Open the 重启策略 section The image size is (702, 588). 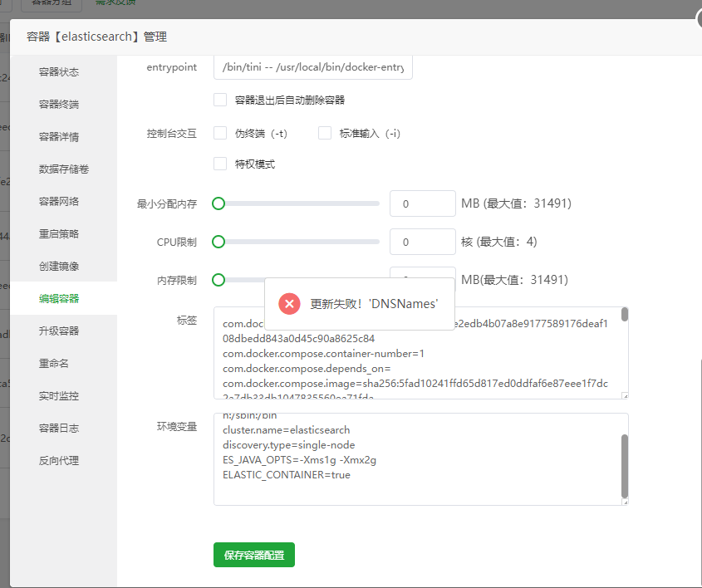click(59, 233)
